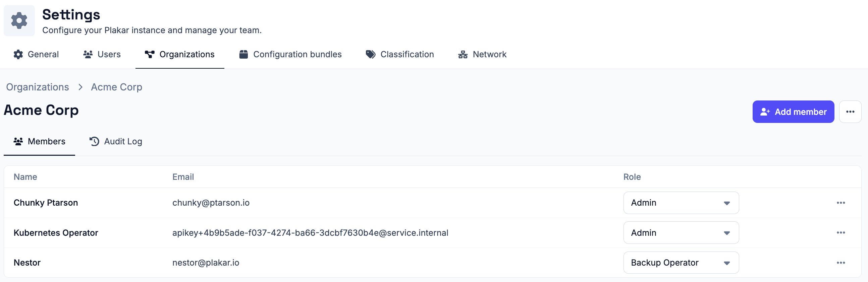Switch to the Audit Log sub-tab

pos(116,142)
